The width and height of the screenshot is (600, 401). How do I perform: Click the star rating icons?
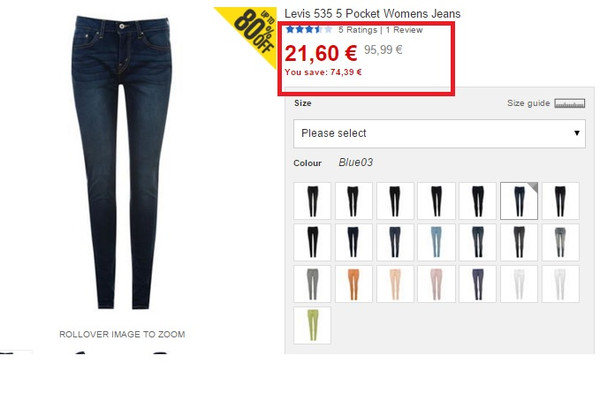pos(309,29)
